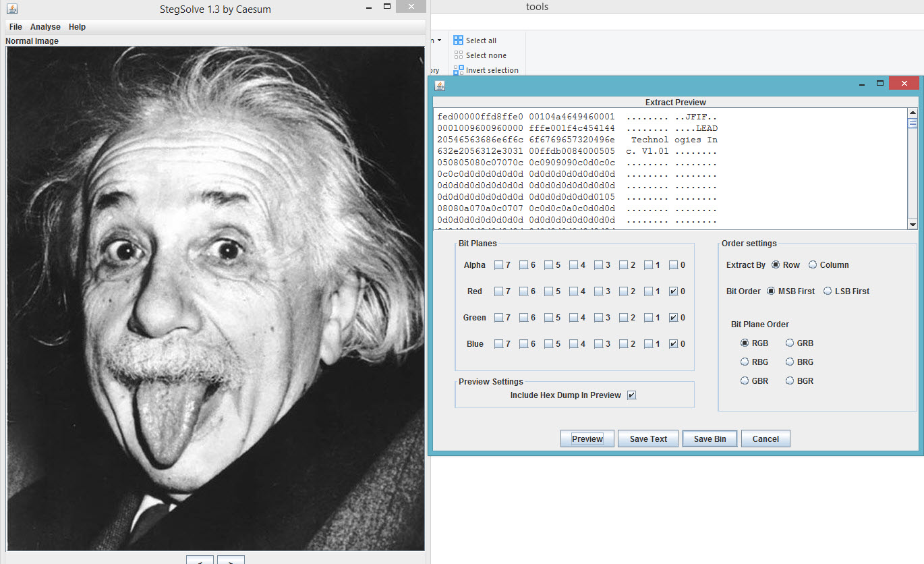Screen dimensions: 924x564
Task: Choose LSB First bit order
Action: pos(828,291)
